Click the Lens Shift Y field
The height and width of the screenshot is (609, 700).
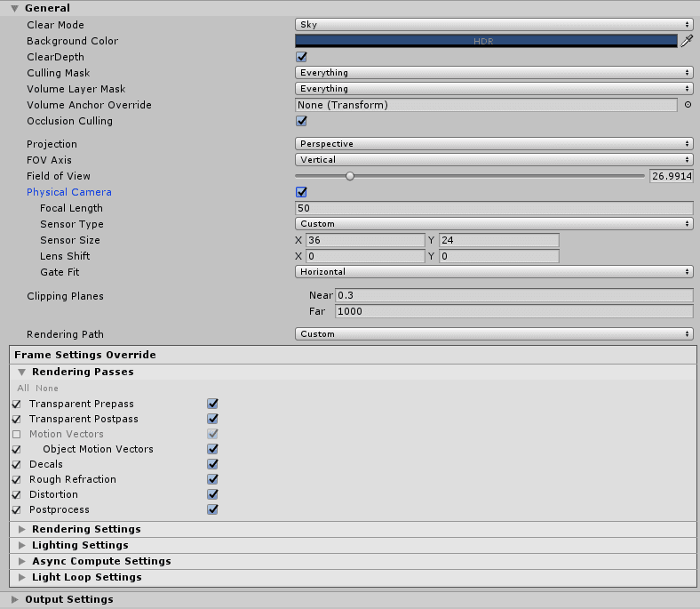(498, 256)
